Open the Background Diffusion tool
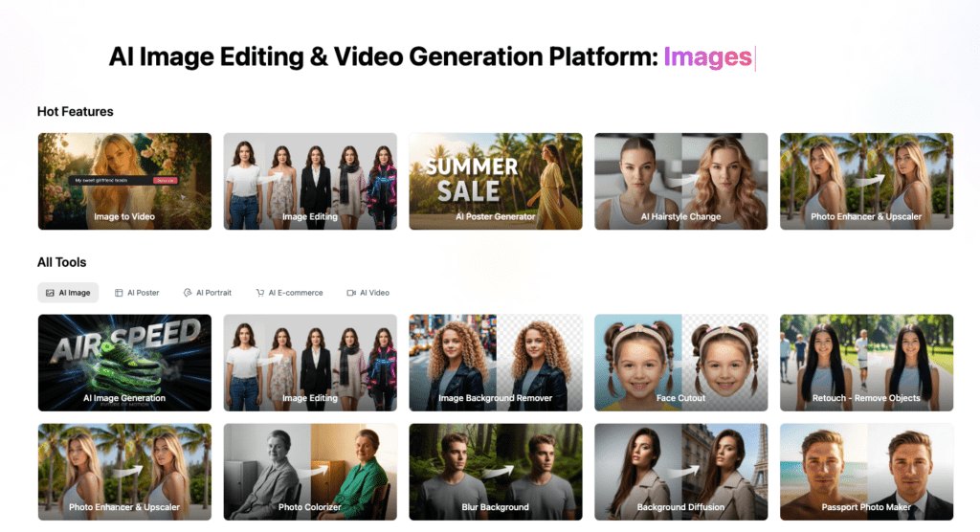The height and width of the screenshot is (532, 980). click(x=680, y=472)
